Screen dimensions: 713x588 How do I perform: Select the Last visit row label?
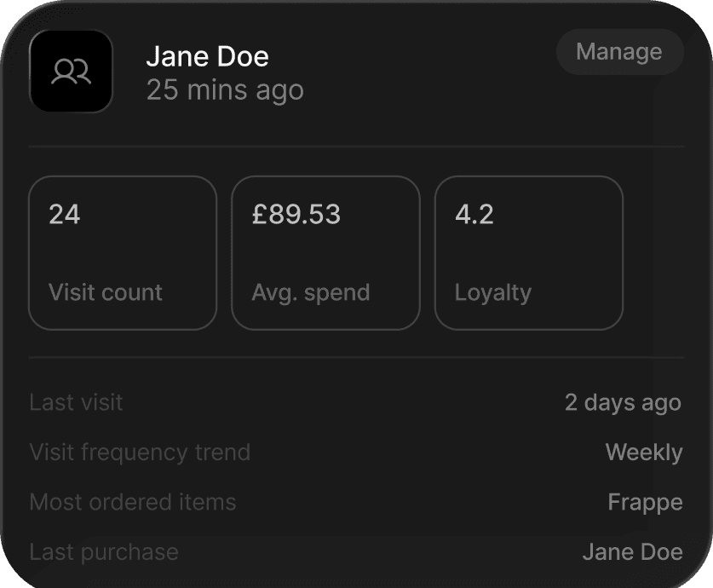[x=76, y=402]
